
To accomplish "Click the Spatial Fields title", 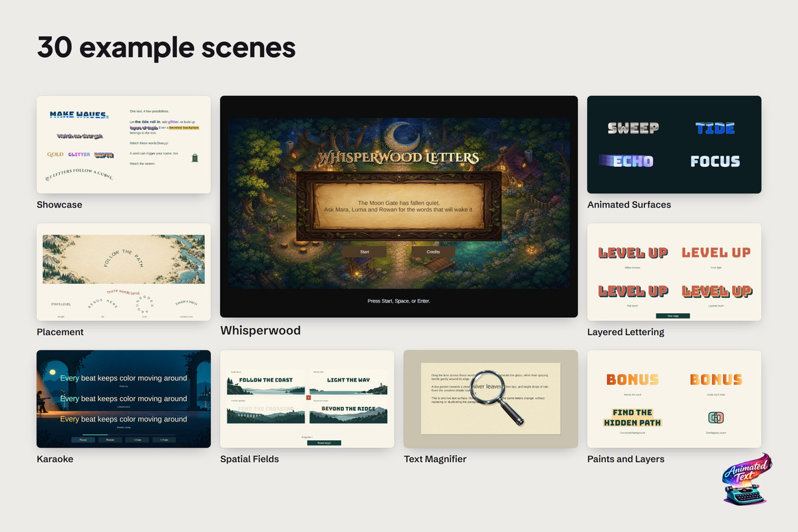I will click(x=249, y=459).
